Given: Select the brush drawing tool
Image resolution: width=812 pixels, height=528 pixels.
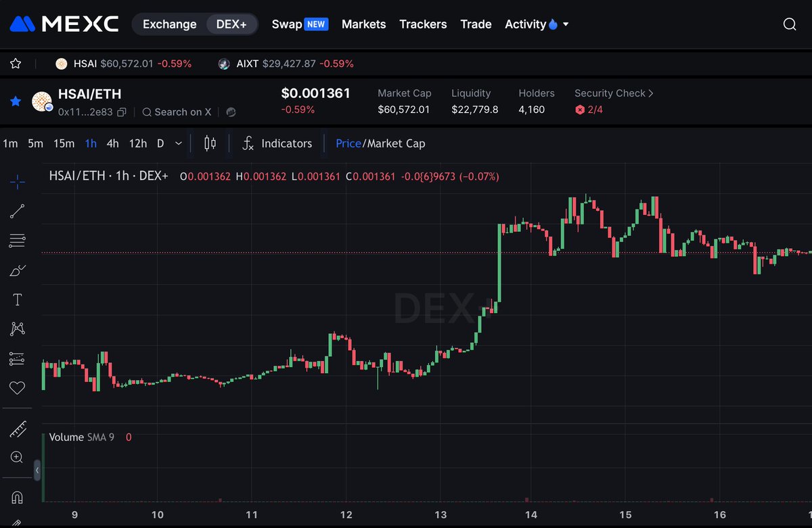Looking at the screenshot, I should click(18, 270).
